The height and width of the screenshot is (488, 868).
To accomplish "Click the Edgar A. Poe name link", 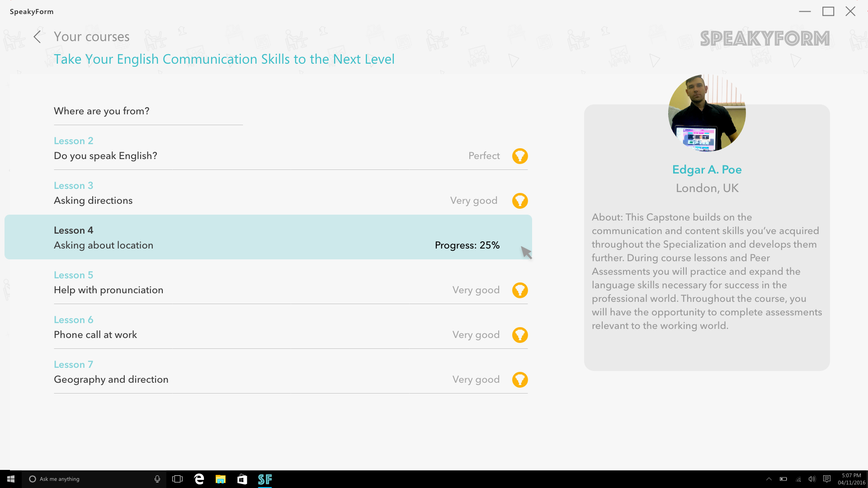I will click(x=707, y=169).
